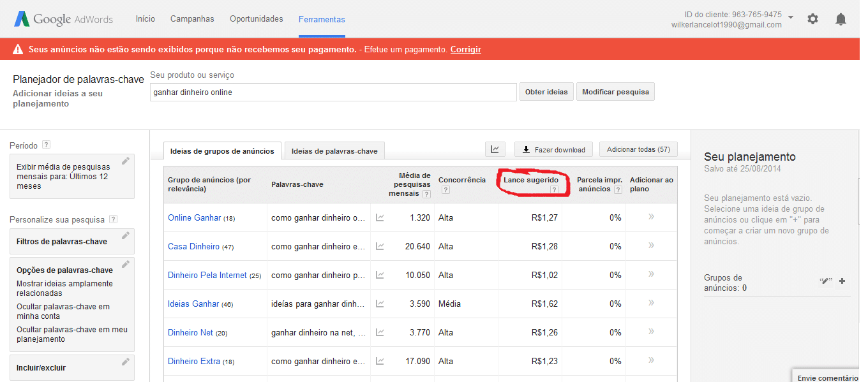The image size is (868, 382).
Task: Click the Fazer download button
Action: (553, 149)
